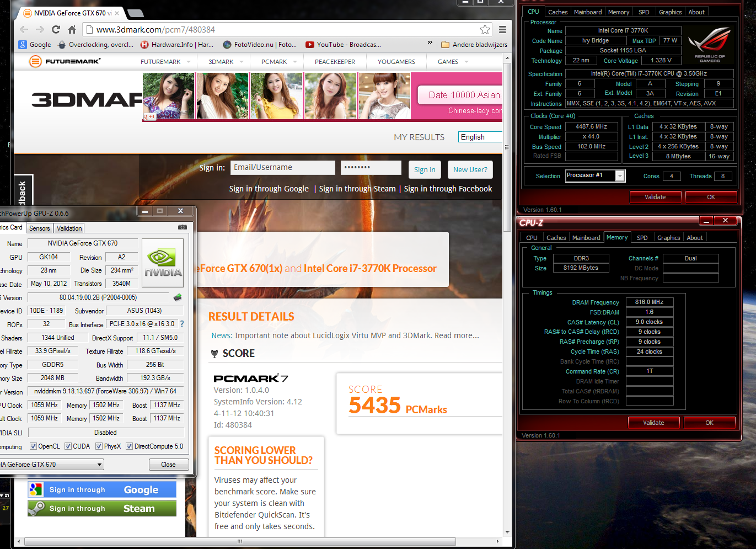Image resolution: width=756 pixels, height=549 pixels.
Task: Close the NVIDIA GeForce GTX 670 tab
Action: tap(117, 13)
